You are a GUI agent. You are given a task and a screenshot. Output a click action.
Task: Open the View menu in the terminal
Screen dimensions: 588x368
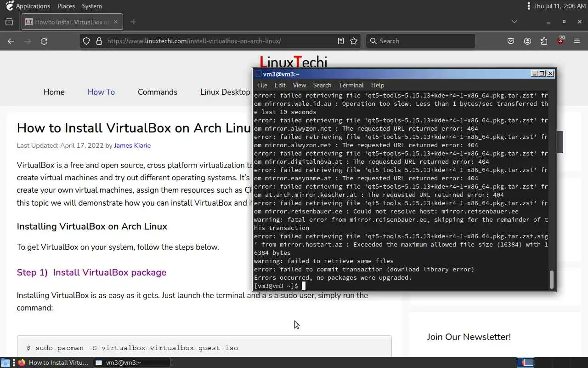299,85
